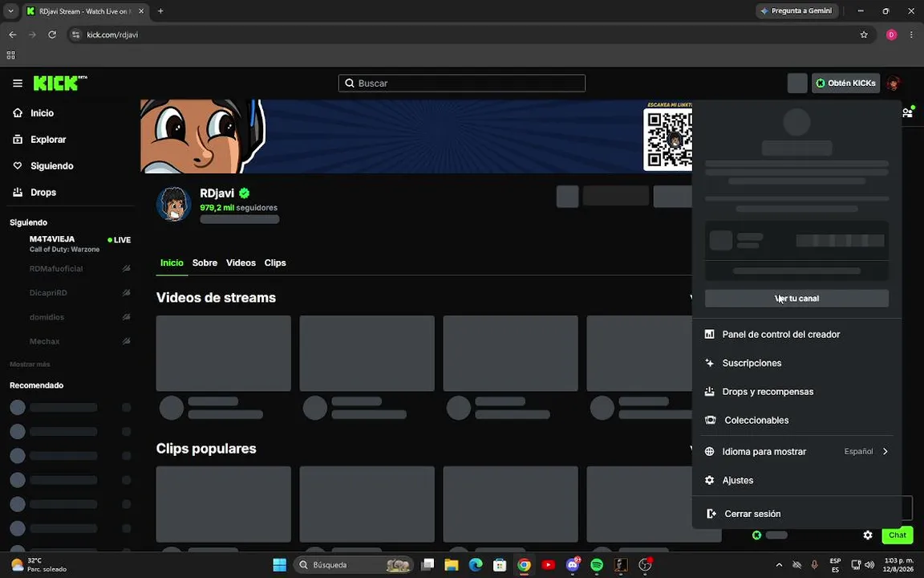
Task: Collapse the sidebar with the hamburger icon
Action: pos(18,83)
